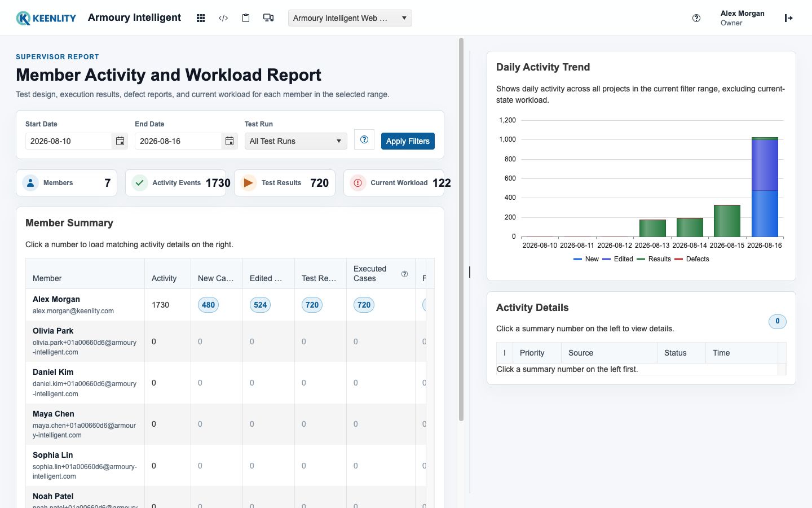
Task: Click Alex Morgan user name in header
Action: 742,14
